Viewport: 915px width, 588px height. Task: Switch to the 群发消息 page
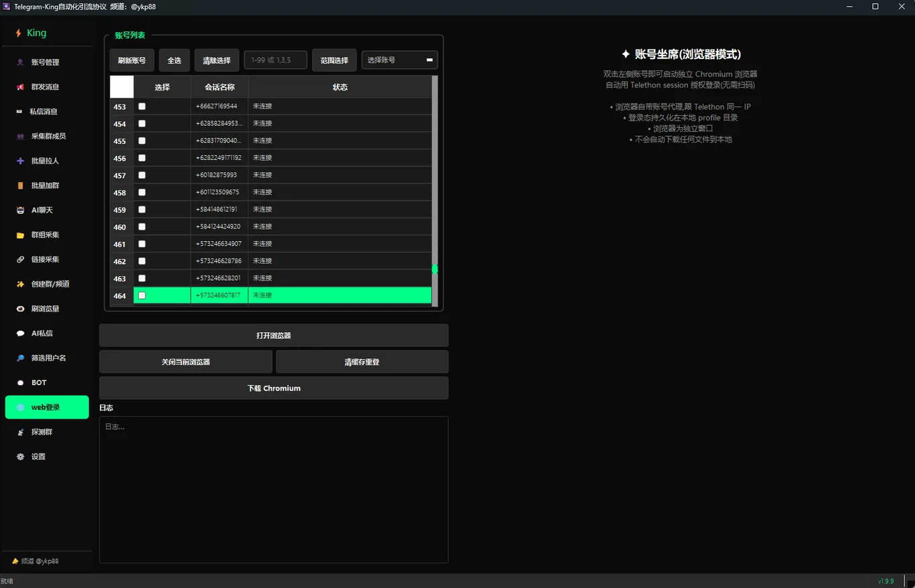point(47,87)
